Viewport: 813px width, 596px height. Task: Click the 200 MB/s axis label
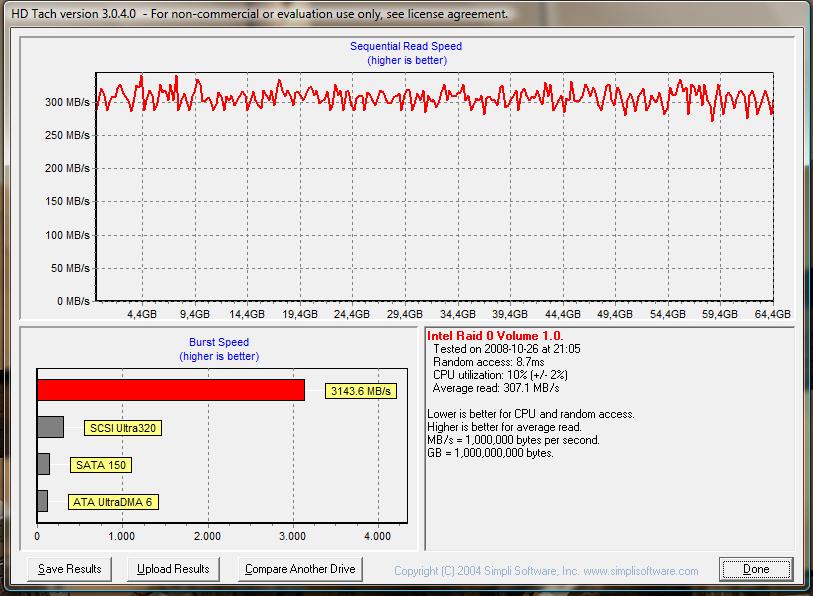[x=67, y=169]
